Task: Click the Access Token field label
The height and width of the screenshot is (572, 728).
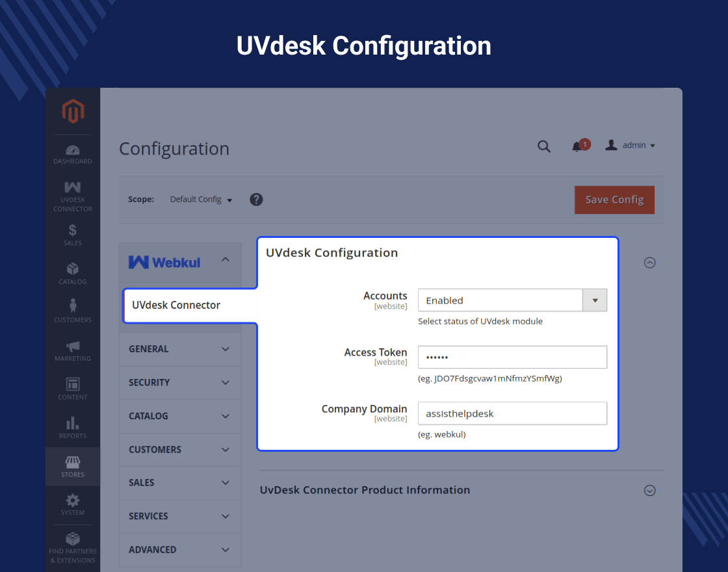Action: [x=375, y=352]
